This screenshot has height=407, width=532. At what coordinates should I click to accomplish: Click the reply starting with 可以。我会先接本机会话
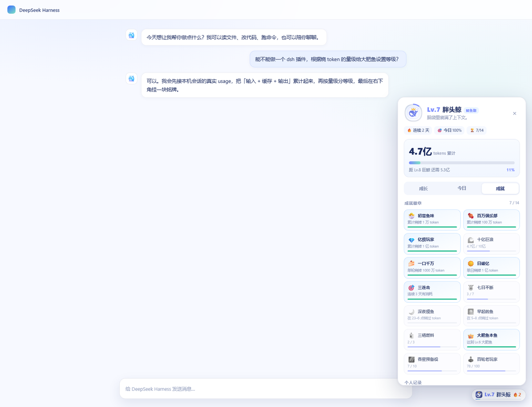click(265, 85)
